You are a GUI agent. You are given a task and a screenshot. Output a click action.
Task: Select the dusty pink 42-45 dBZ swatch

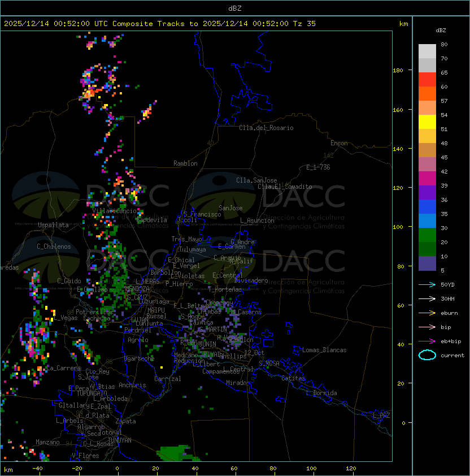pyautogui.click(x=427, y=165)
